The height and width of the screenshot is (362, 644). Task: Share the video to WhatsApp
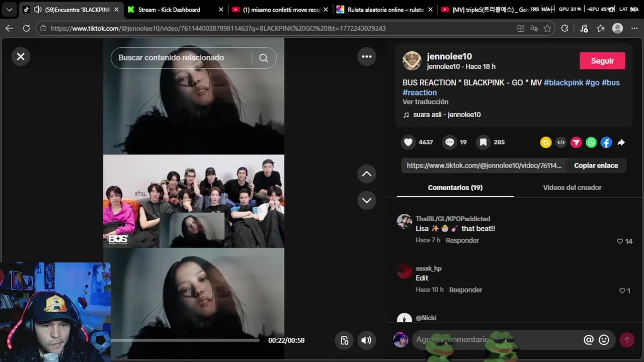(x=591, y=142)
